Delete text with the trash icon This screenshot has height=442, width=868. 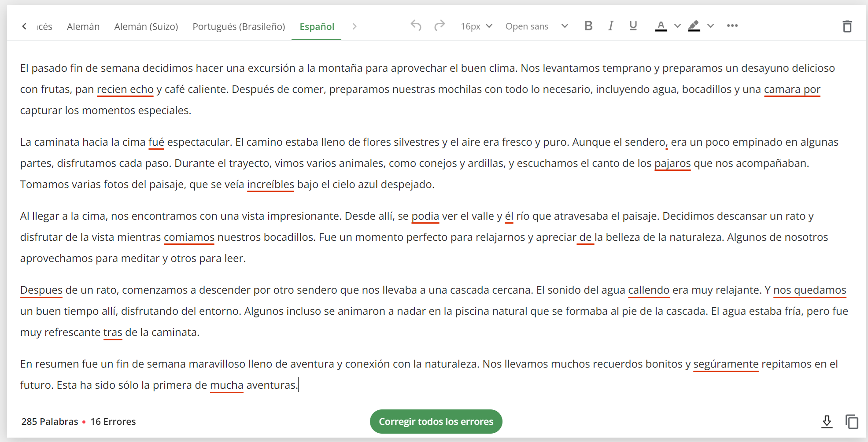click(x=847, y=26)
